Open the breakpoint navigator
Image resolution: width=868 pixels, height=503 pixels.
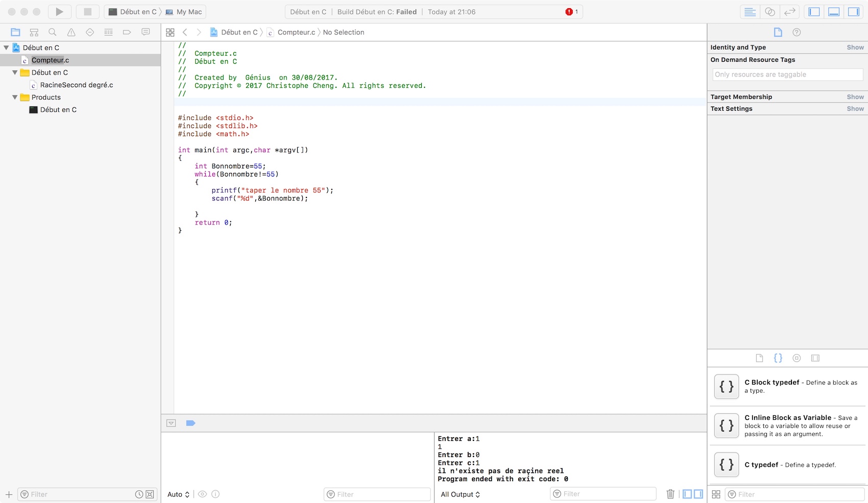127,32
